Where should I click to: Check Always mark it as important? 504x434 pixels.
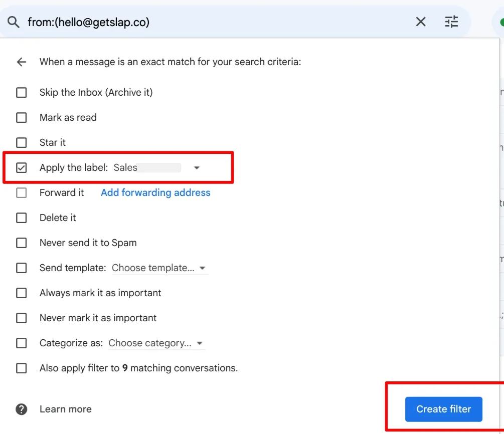21,293
